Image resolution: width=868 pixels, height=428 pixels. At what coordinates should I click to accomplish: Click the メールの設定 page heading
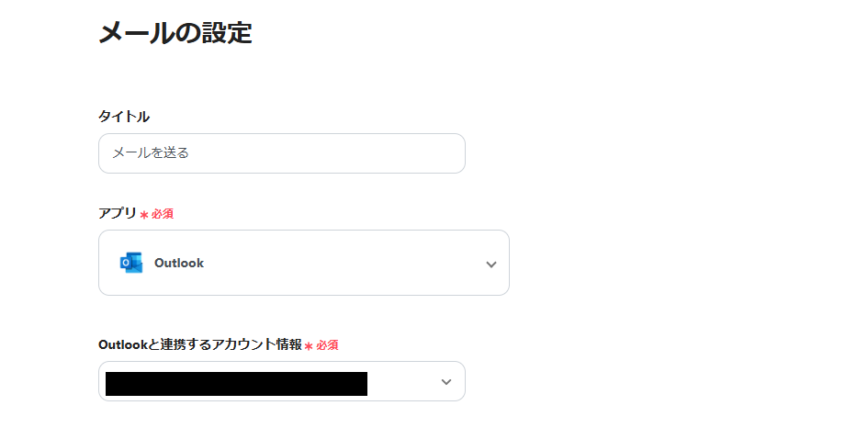tap(175, 33)
